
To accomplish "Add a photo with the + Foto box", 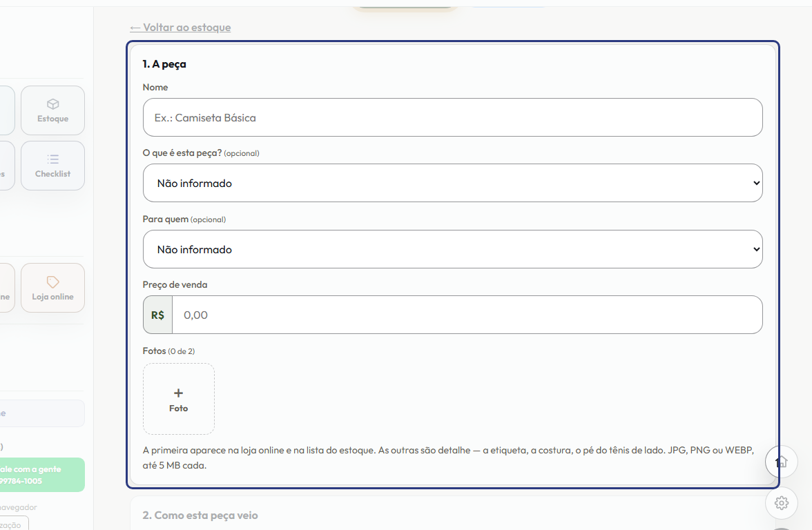I will pos(179,399).
